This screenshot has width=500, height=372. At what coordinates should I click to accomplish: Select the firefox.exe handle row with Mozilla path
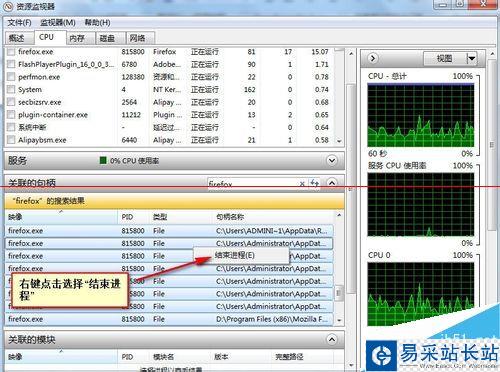coord(169,319)
